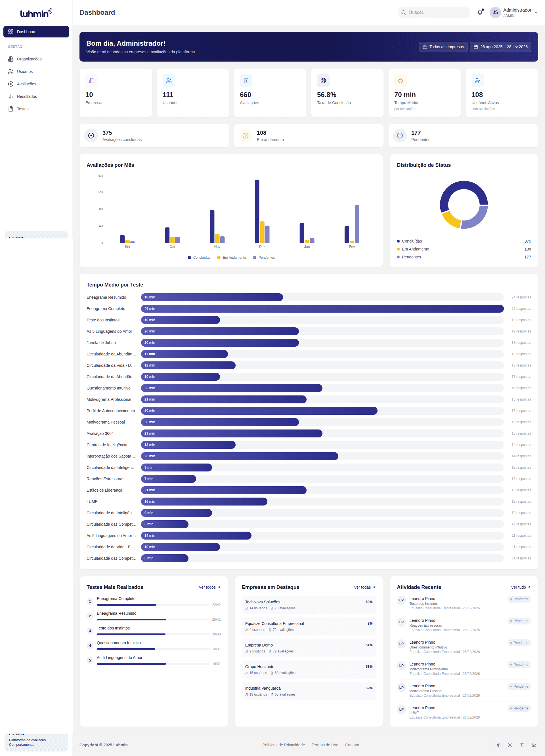Click Ver todos in Testes Mais Realizados
Screen dimensions: 545x756
209,587
